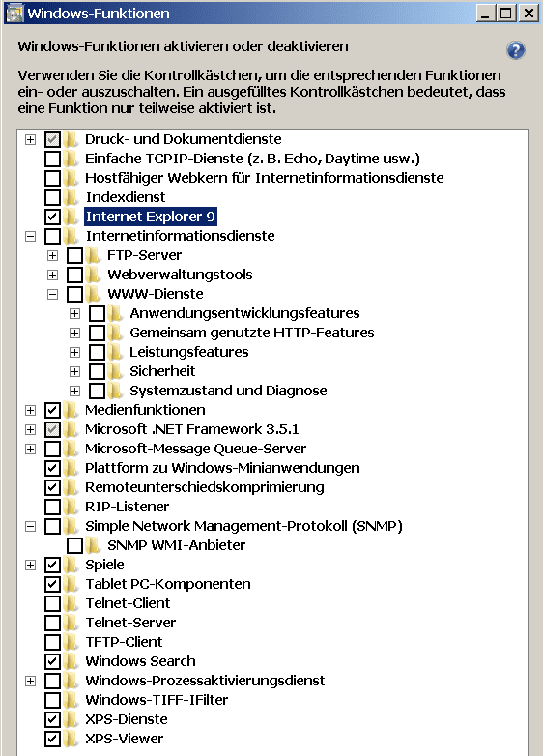The image size is (543, 756).
Task: Collapse the WWW-Dienste node
Action: [52, 294]
